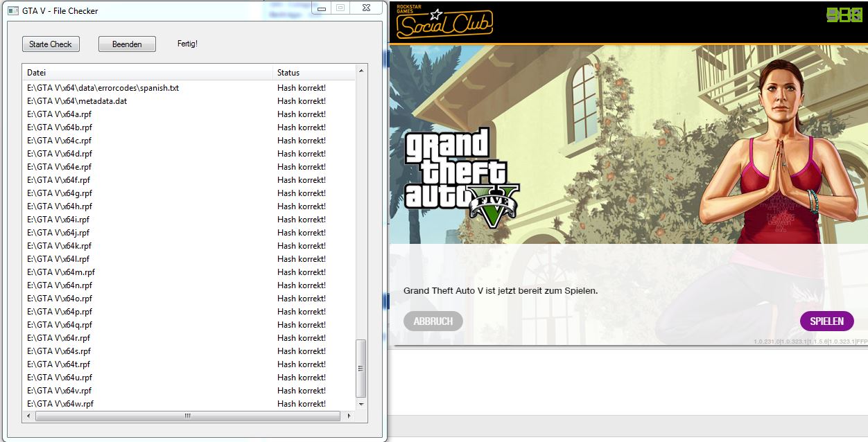Image resolution: width=868 pixels, height=442 pixels.
Task: Select row E:\GTA V\x64w.rpf
Action: tap(189, 404)
